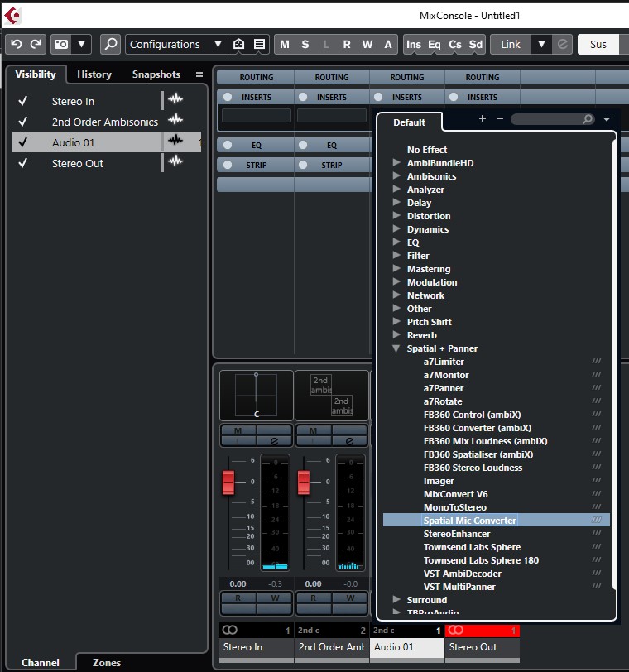The image size is (629, 672).
Task: Click the snapshot camera icon
Action: point(61,44)
